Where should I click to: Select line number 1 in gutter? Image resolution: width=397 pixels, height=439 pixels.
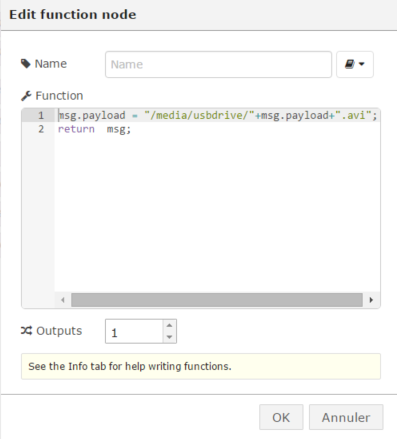(41, 115)
